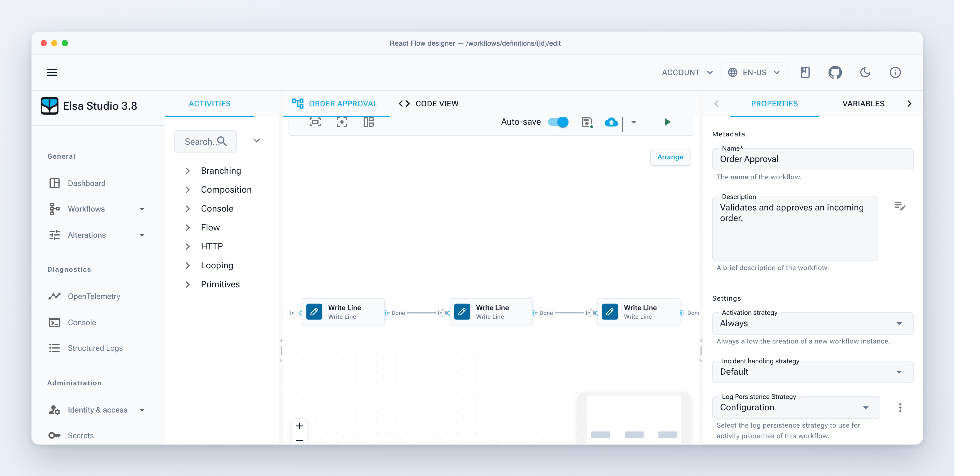Open the ACCOUNT dropdown
Viewport: 980px width, 476px height.
click(687, 72)
